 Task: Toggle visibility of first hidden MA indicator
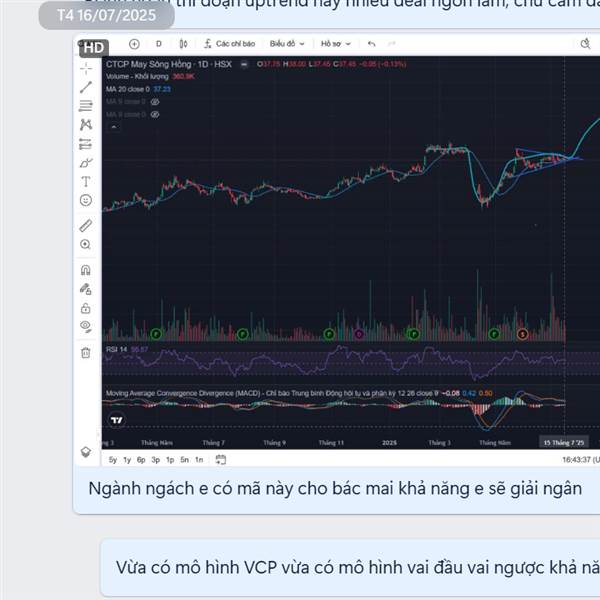[155, 102]
